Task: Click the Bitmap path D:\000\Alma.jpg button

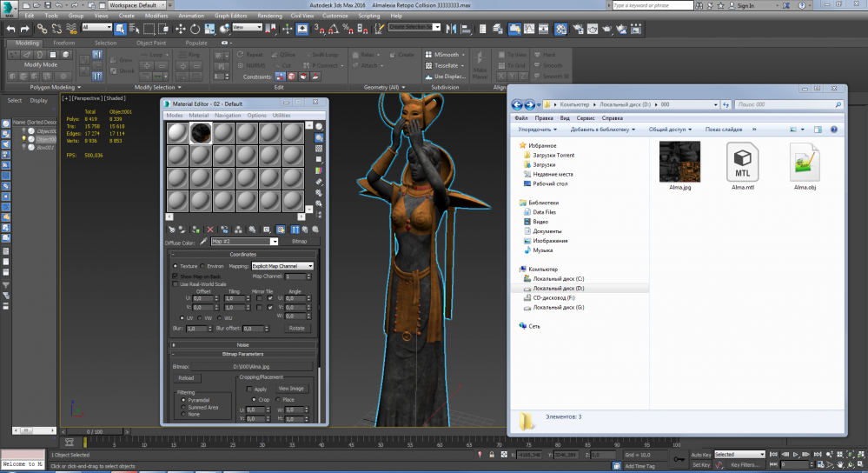Action: point(252,367)
